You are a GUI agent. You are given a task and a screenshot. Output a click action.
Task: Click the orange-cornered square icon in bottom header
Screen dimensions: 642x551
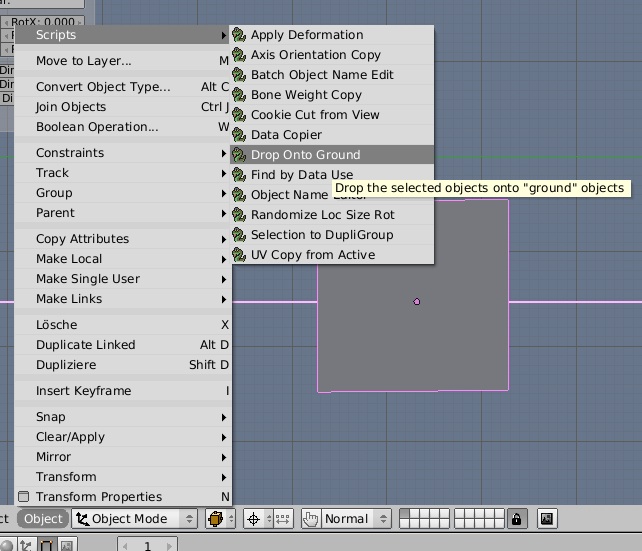click(46, 545)
